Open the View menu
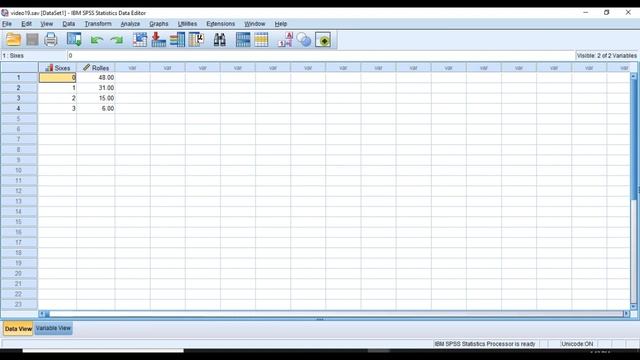The width and height of the screenshot is (640, 360). (x=47, y=24)
